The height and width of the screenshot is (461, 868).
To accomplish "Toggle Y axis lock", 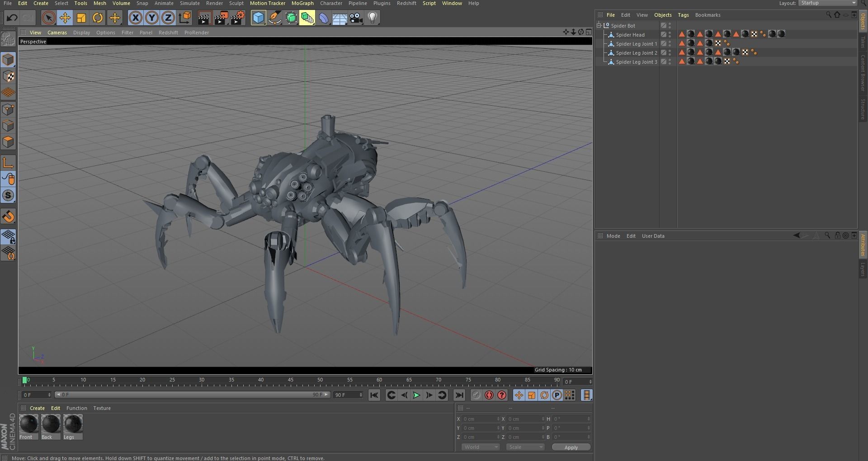I will point(152,18).
